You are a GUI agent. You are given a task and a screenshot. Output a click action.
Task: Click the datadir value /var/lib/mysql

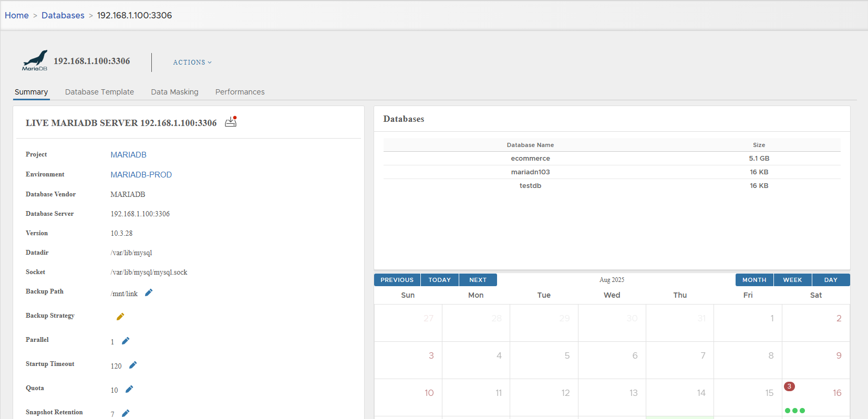(x=131, y=253)
